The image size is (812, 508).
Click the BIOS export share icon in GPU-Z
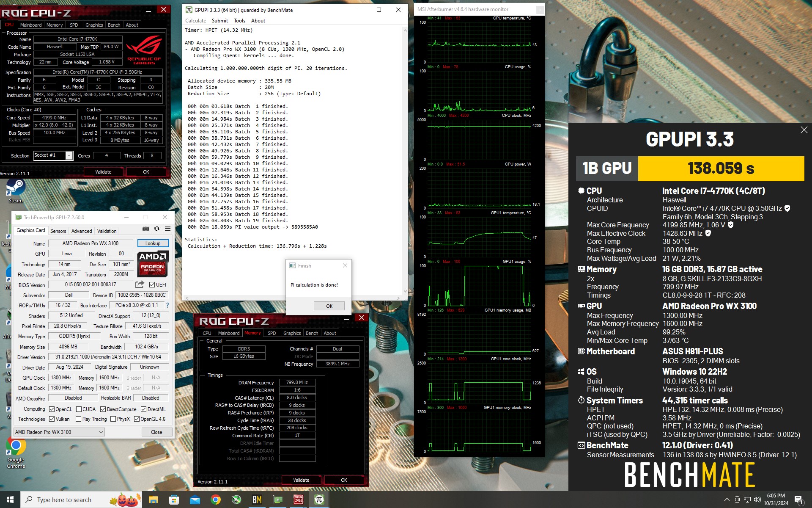[140, 284]
